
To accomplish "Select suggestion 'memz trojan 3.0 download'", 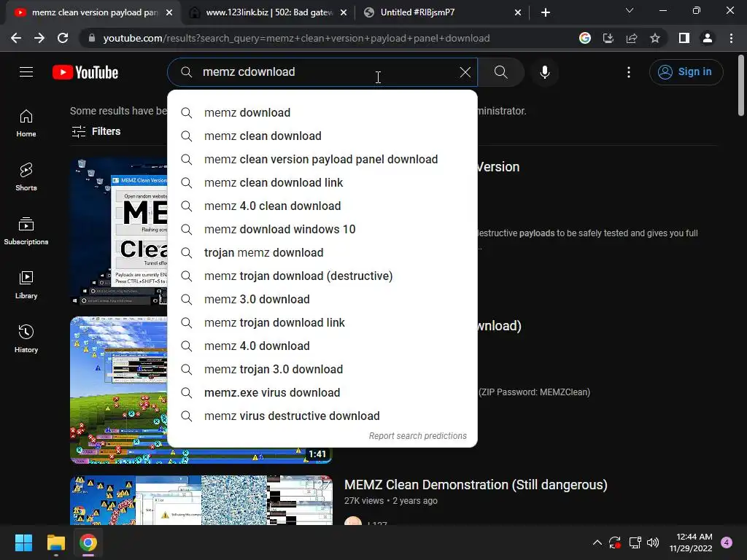I will tap(322, 369).
